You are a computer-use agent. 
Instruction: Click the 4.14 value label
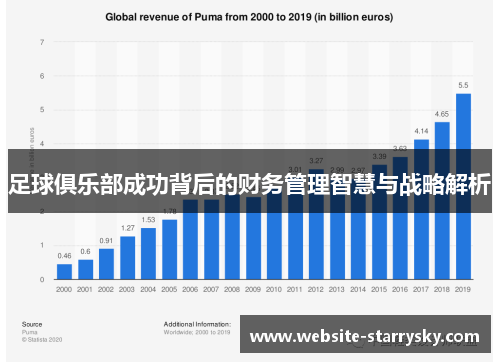click(421, 131)
